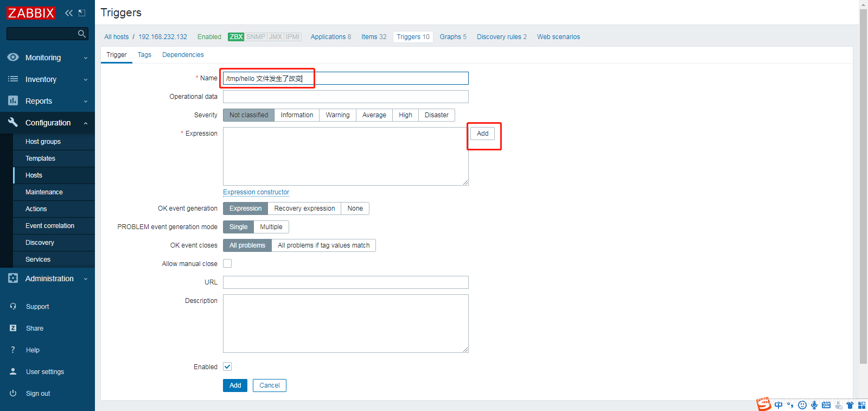Switch to the Dependencies tab
The width and height of the screenshot is (868, 411).
point(183,55)
